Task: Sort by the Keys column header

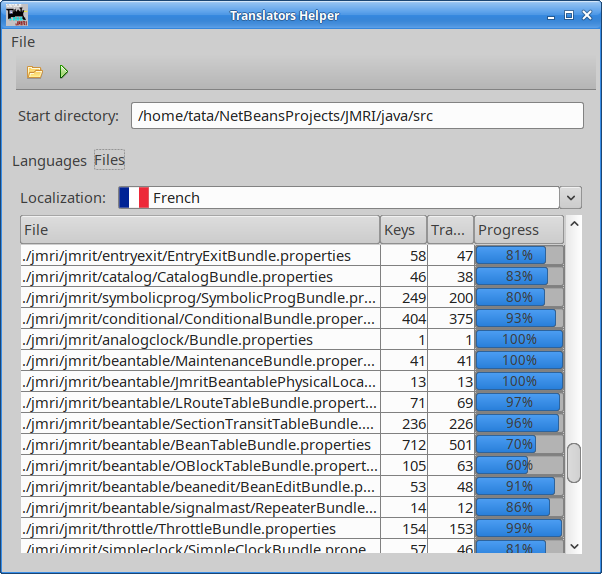Action: (403, 230)
